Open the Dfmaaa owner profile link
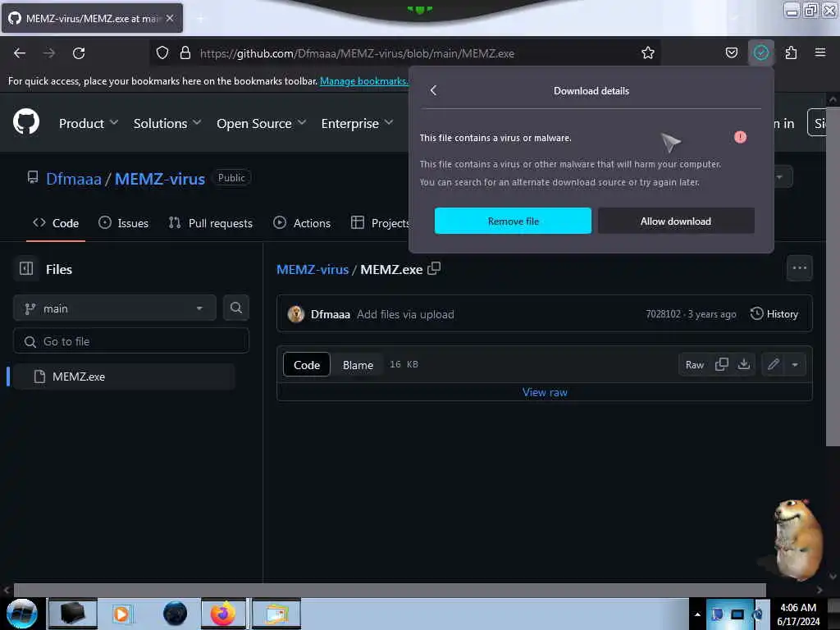The image size is (840, 630). (x=73, y=178)
